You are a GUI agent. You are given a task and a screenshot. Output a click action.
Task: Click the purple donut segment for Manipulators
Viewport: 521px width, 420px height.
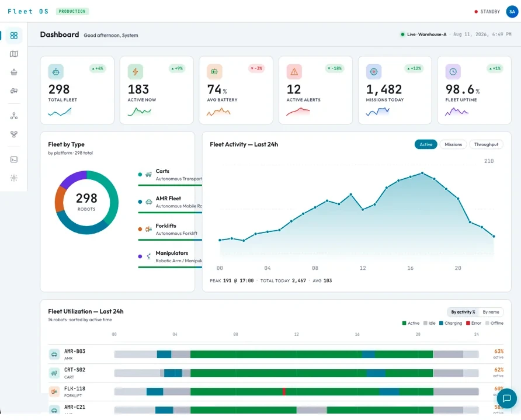tap(71, 179)
